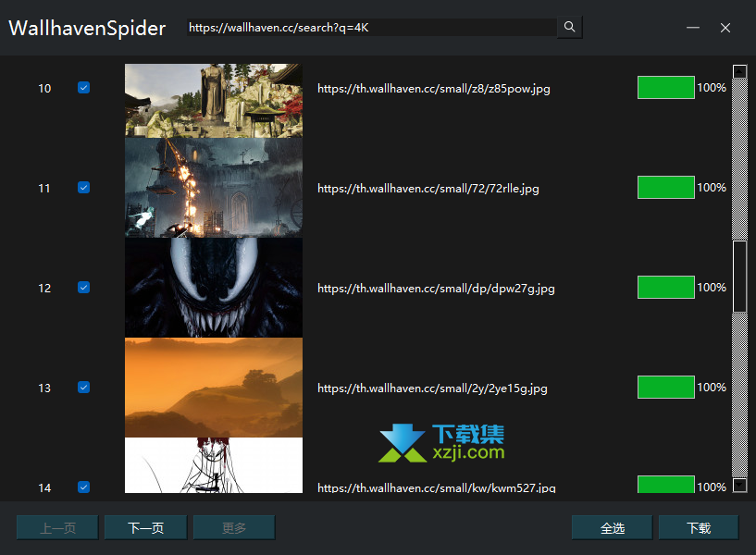Click the progress bar for z85pow.jpg
Screen dimensions: 756x555
(666, 88)
